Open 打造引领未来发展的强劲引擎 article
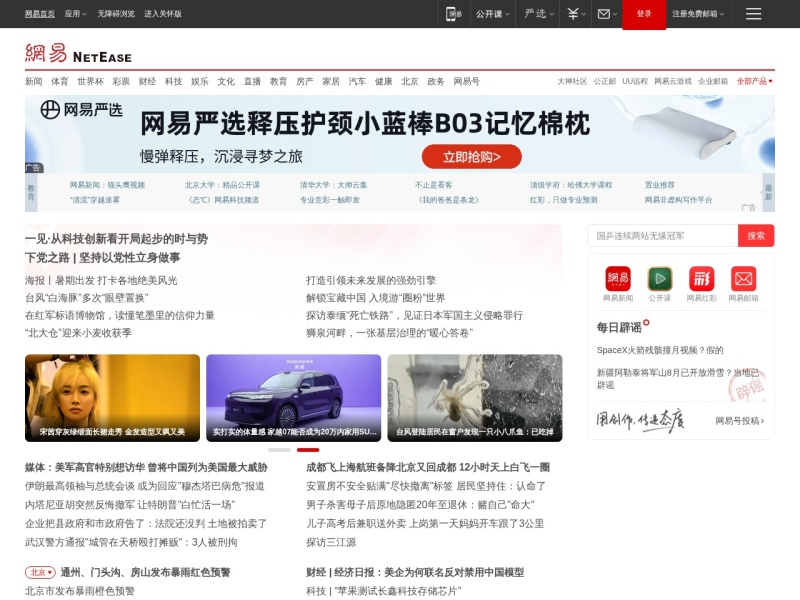The image size is (800, 600). point(371,281)
